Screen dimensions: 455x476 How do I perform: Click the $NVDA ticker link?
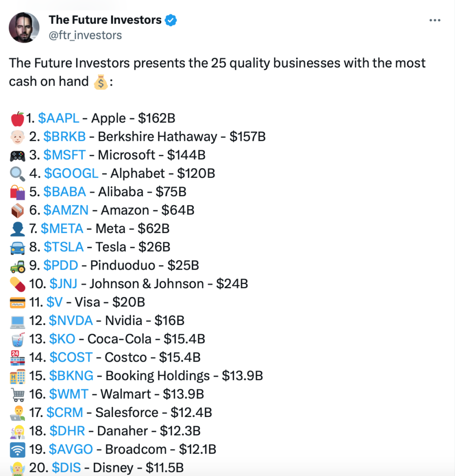click(x=71, y=321)
